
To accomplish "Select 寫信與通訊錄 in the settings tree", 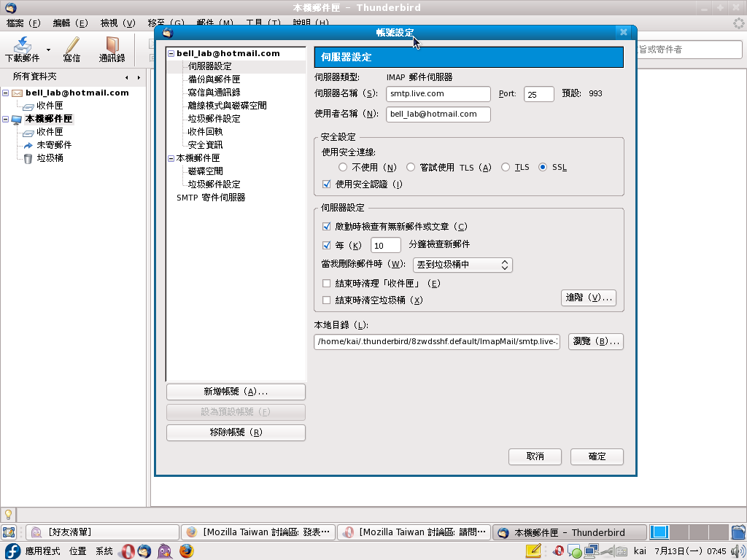I will pyautogui.click(x=214, y=93).
